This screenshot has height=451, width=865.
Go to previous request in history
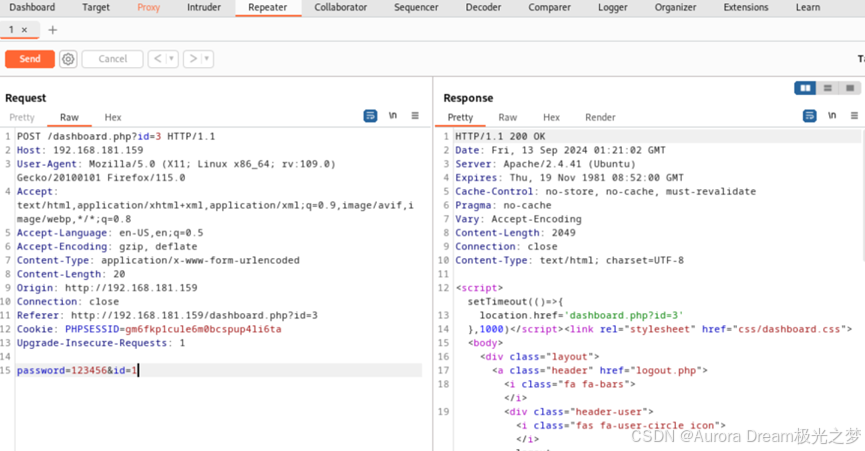click(157, 58)
